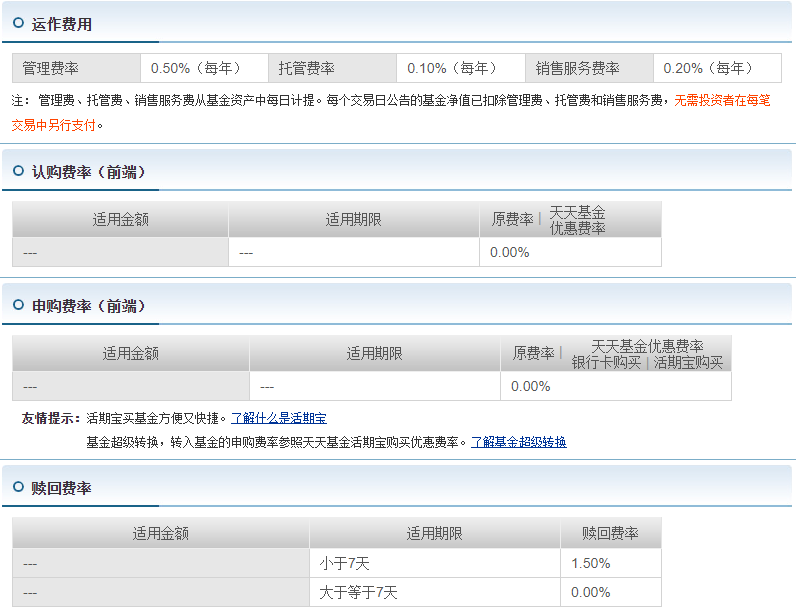Click the circle bullet beside 申购费率

(18, 305)
